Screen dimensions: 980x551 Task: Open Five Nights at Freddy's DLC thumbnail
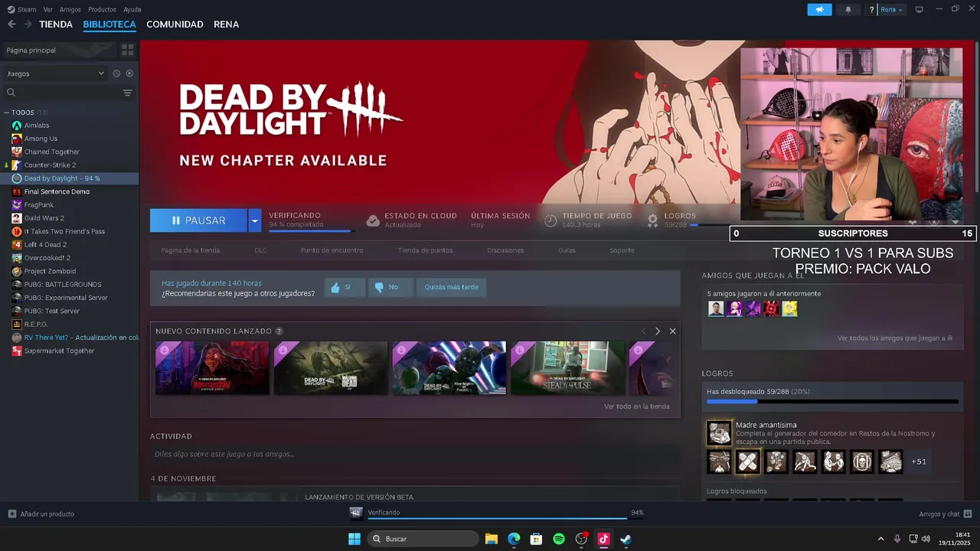coord(449,368)
